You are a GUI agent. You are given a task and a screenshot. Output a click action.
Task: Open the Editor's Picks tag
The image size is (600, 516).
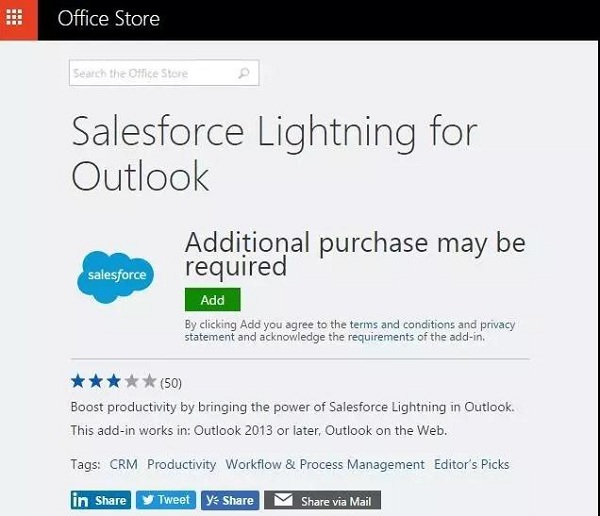pyautogui.click(x=471, y=464)
